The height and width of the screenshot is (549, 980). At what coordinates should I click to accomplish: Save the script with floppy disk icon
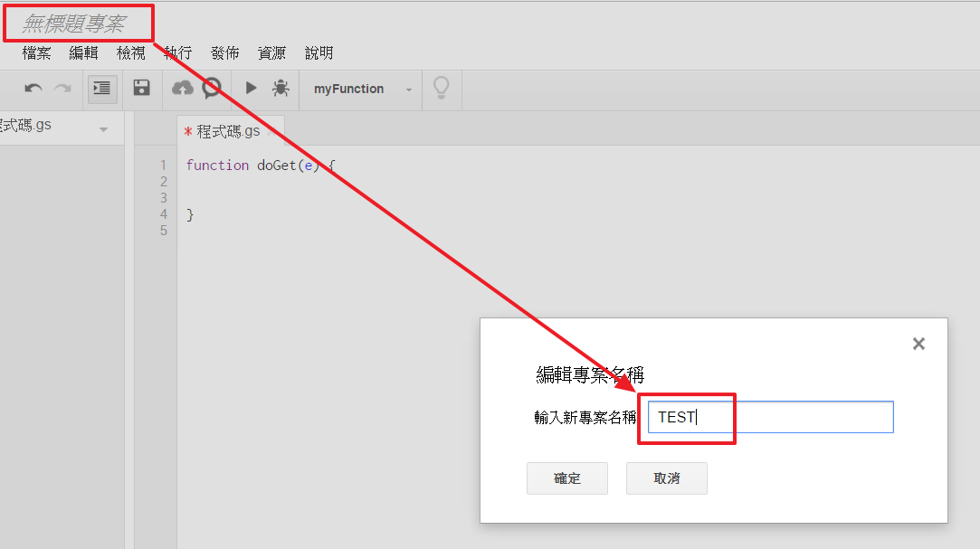point(141,89)
